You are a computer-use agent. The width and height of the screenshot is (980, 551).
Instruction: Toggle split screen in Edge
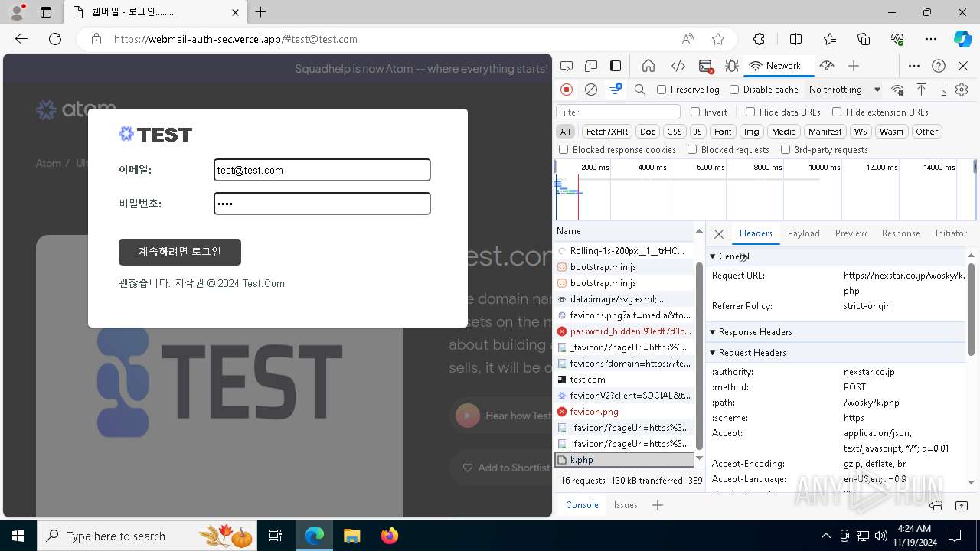796,39
